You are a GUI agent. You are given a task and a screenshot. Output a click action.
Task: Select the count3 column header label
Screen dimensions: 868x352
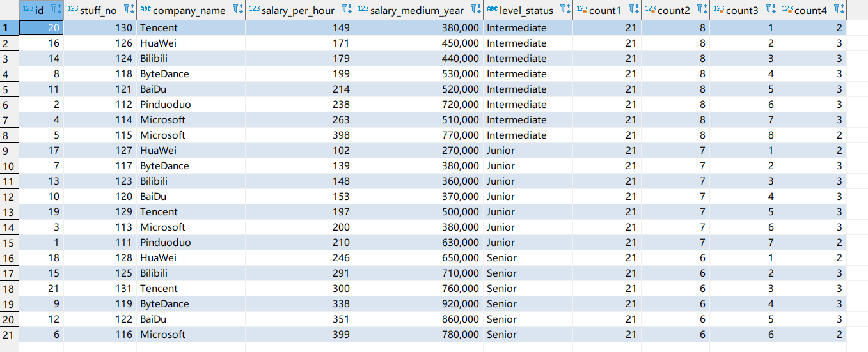742,10
